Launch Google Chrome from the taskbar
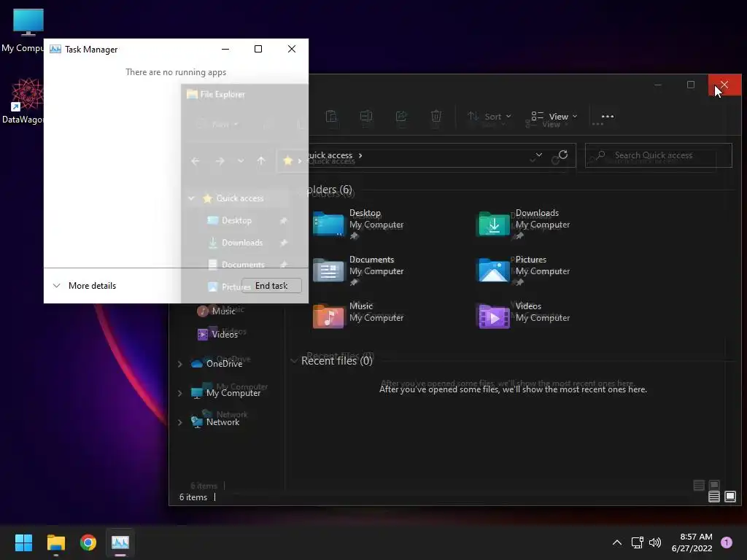The image size is (747, 560). click(x=88, y=542)
